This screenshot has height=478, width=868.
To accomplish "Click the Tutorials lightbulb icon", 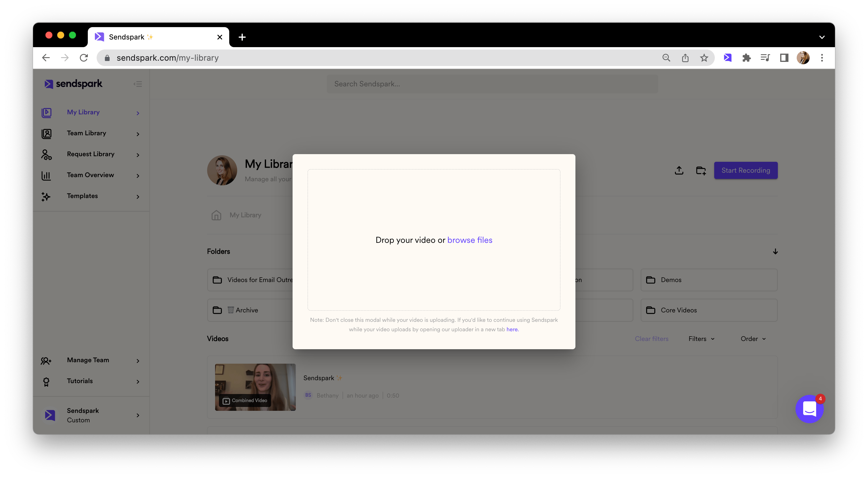I will click(46, 382).
